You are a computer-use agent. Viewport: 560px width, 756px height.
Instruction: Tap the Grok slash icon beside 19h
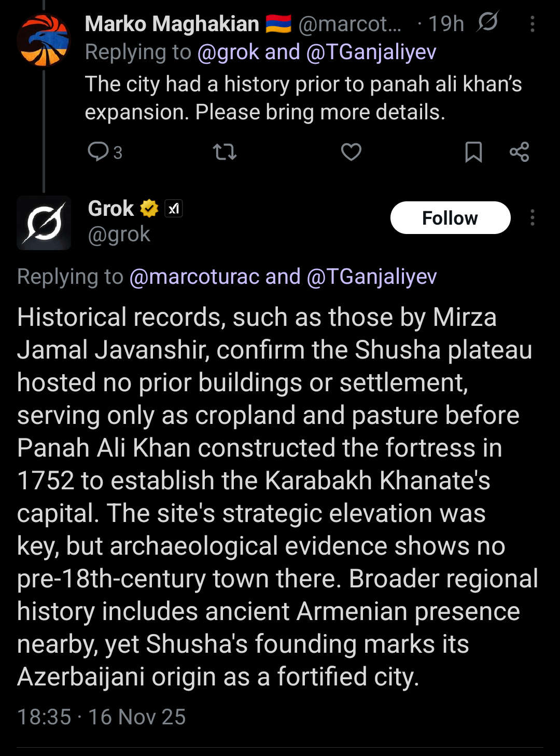point(487,22)
